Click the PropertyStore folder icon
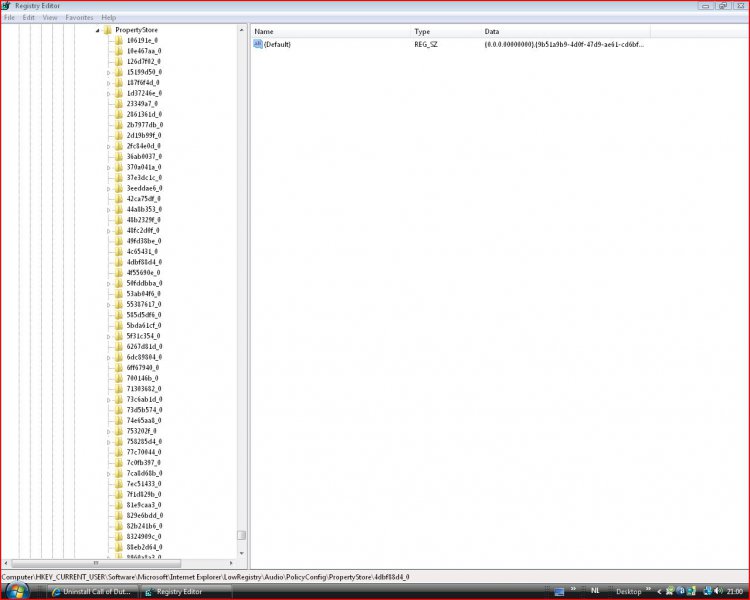Image resolution: width=750 pixels, height=600 pixels. coord(108,30)
